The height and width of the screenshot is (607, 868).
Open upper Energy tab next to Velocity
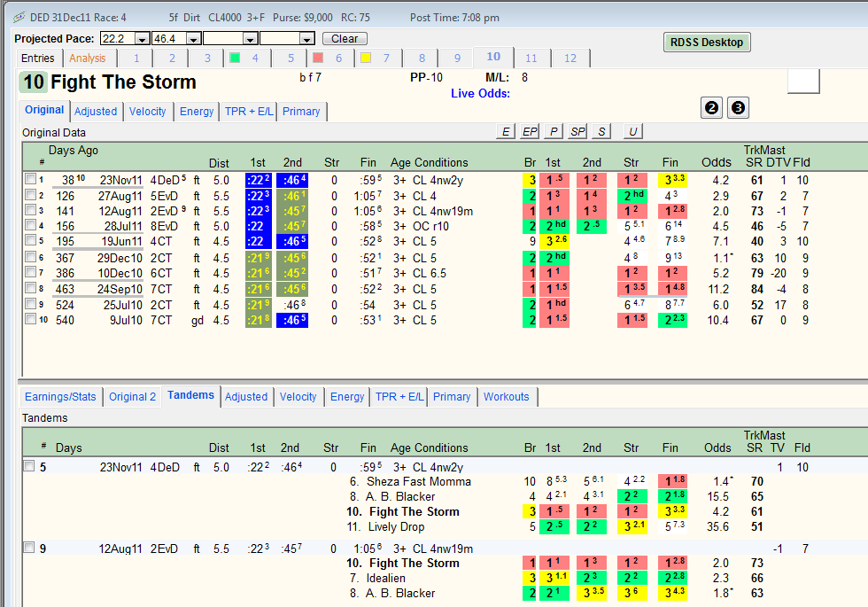[x=197, y=112]
